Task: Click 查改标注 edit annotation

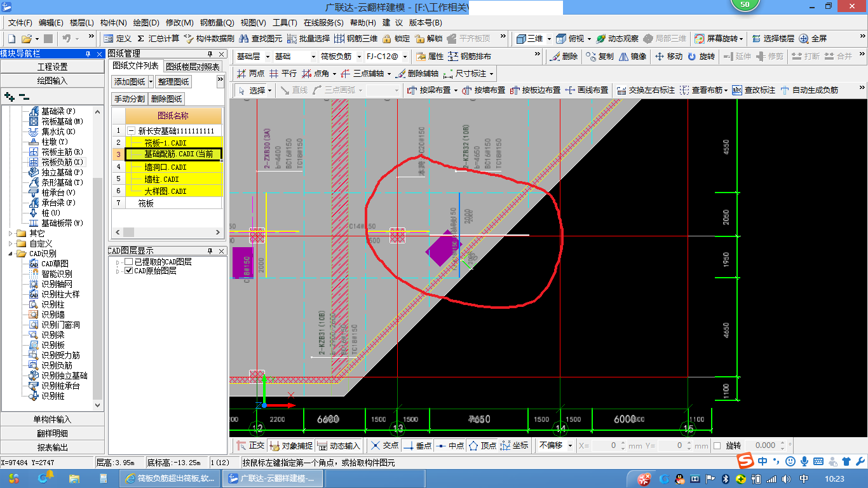Action: (754, 90)
